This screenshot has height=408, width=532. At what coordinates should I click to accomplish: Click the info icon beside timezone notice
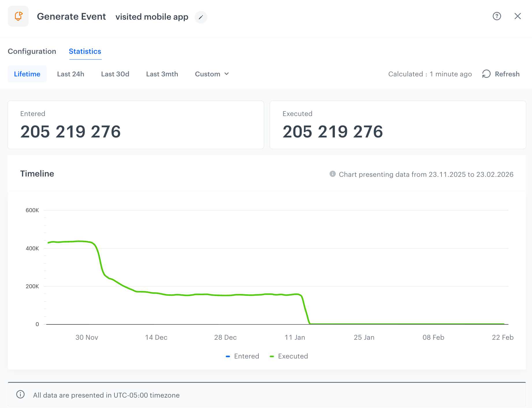coord(20,394)
